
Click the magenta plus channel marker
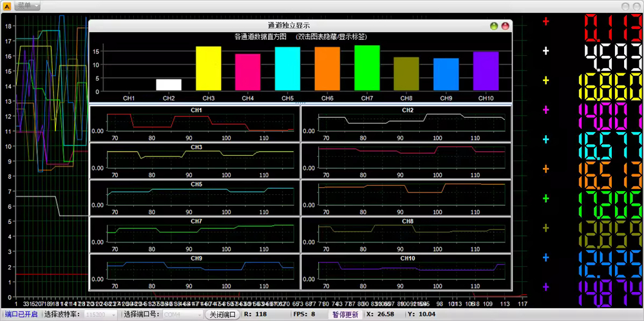click(x=546, y=110)
